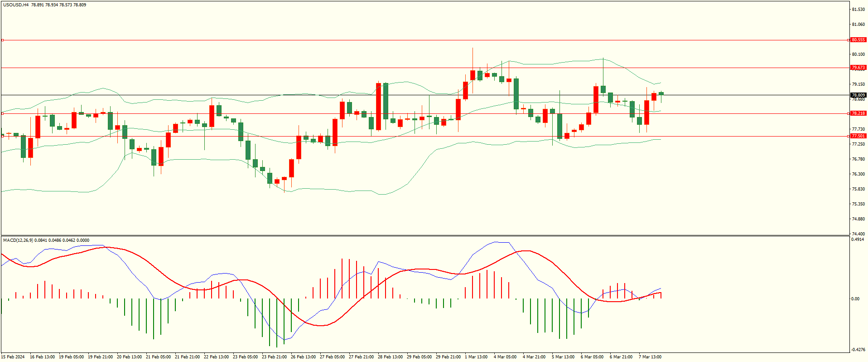Click the 80.555 red price label
The height and width of the screenshot is (362, 868).
[x=858, y=40]
